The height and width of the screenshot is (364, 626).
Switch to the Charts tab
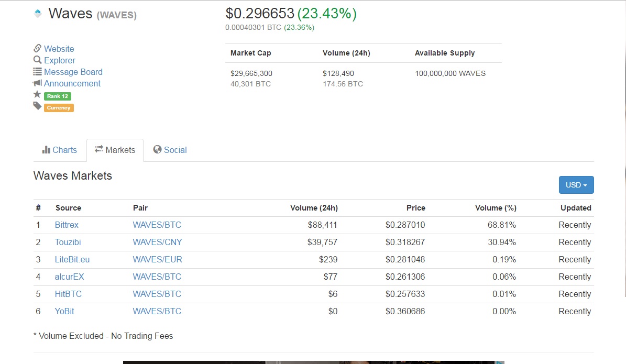[60, 150]
